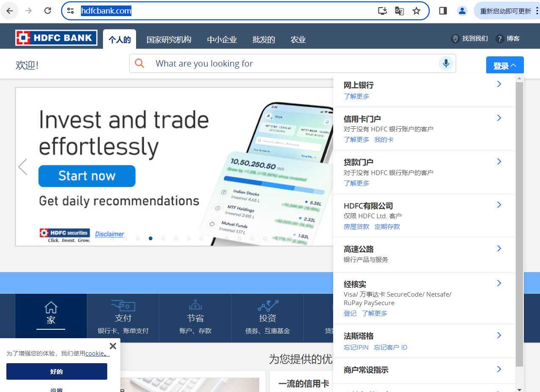540x392 pixels.
Task: Open the Disclaimer link on banner
Action: pos(109,234)
